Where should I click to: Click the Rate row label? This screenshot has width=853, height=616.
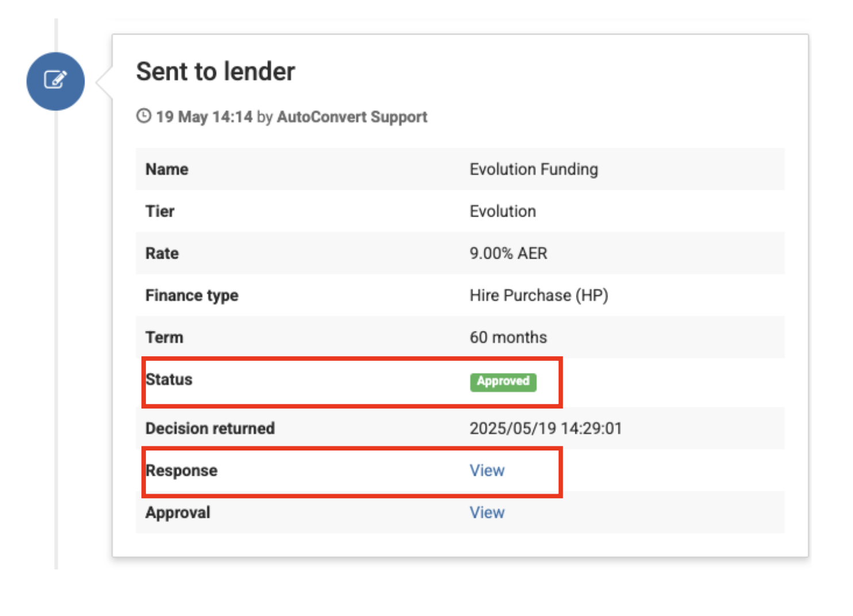coord(162,253)
